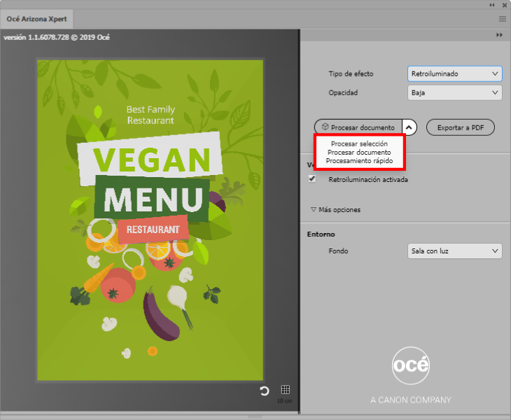This screenshot has height=420, width=511.
Task: Toggle Retroiluminación activada checkbox
Action: click(x=312, y=179)
